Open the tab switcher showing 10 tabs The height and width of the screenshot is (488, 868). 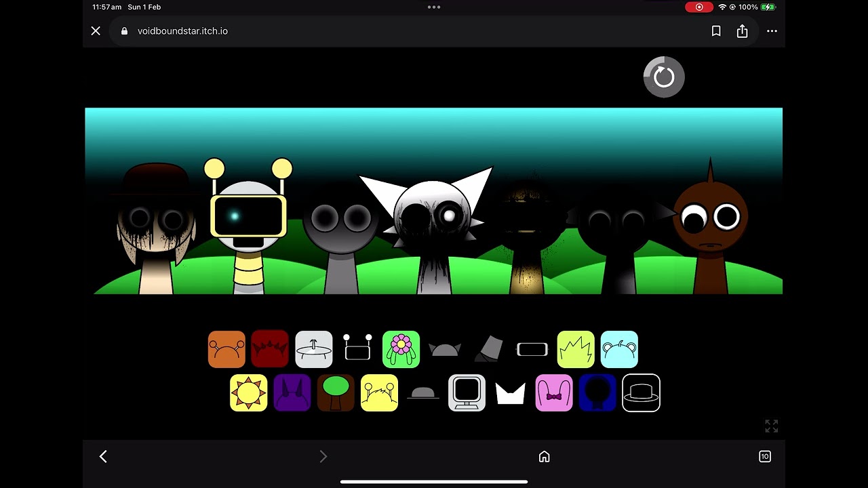click(765, 457)
